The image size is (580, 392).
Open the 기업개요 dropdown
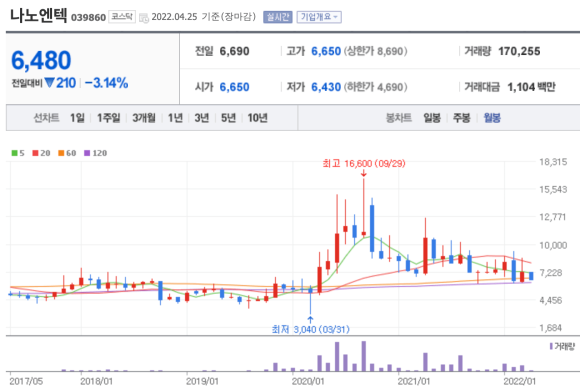pos(319,17)
